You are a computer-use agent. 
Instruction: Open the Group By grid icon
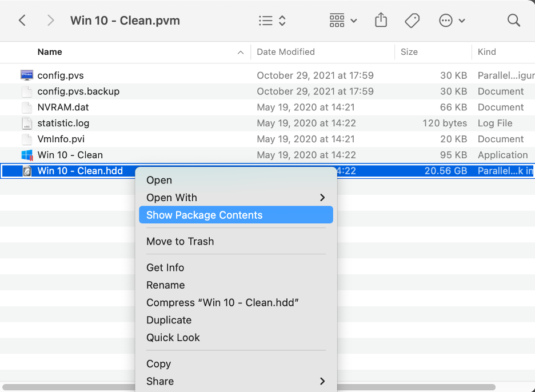click(x=337, y=21)
